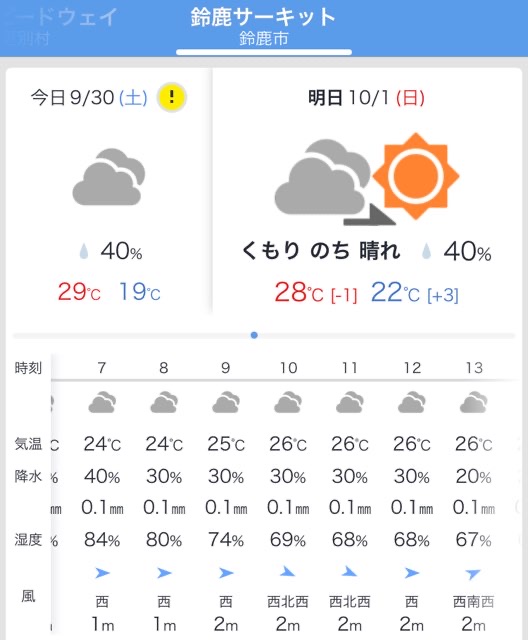Select the cloud icon for 10 o'clock

coord(288,402)
